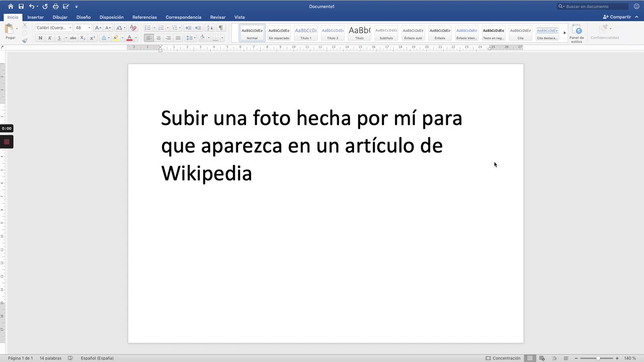Open the line spacing dropdown
Image resolution: width=644 pixels, height=362 pixels.
191,38
